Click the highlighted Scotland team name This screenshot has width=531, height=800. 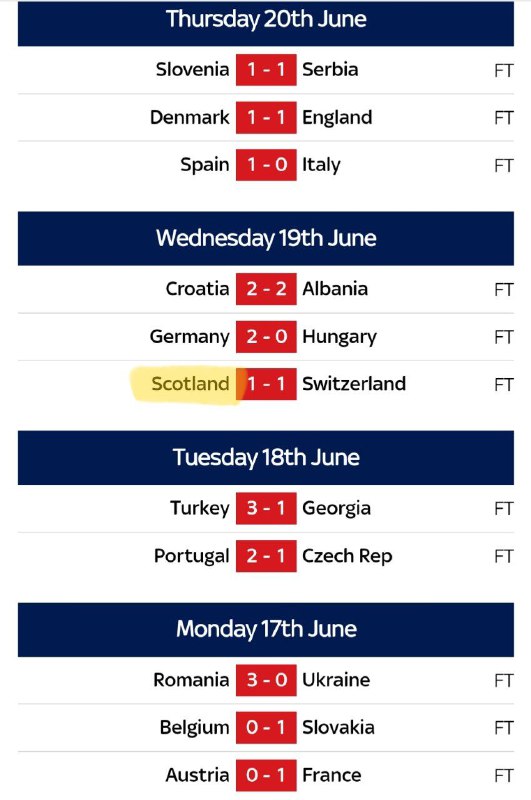click(190, 384)
